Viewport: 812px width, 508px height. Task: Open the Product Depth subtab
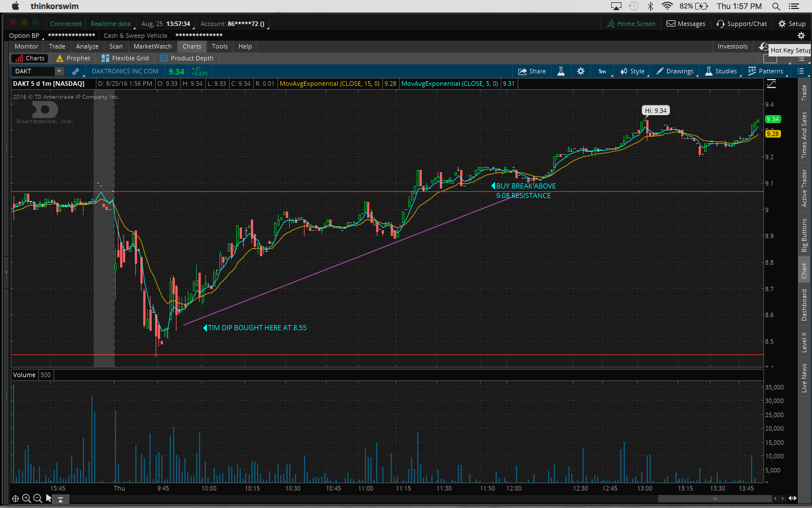187,58
